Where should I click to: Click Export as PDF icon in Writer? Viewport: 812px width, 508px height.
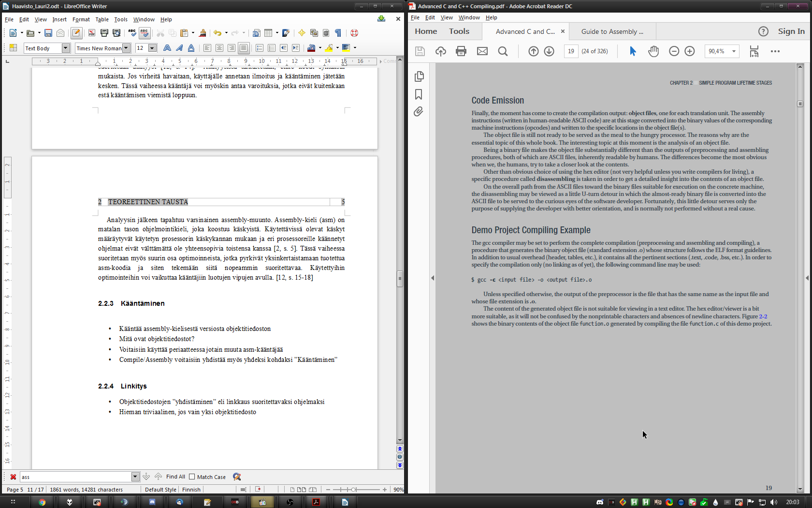point(91,33)
